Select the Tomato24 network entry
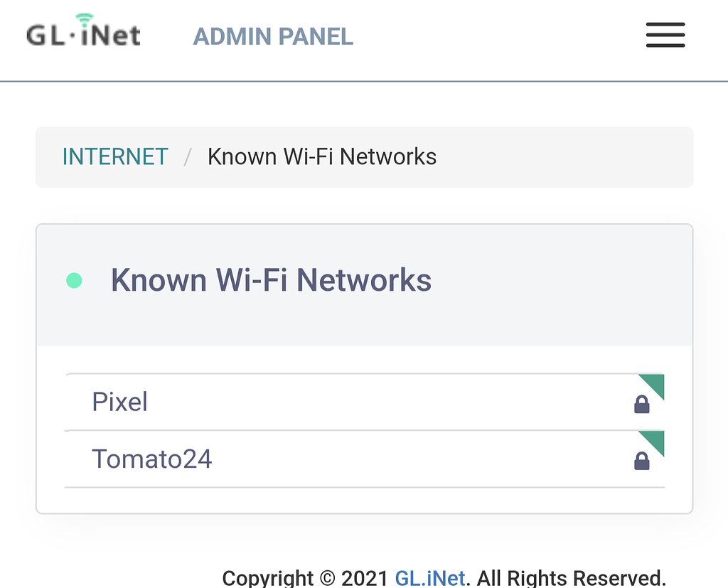Image resolution: width=728 pixels, height=588 pixels. (151, 459)
